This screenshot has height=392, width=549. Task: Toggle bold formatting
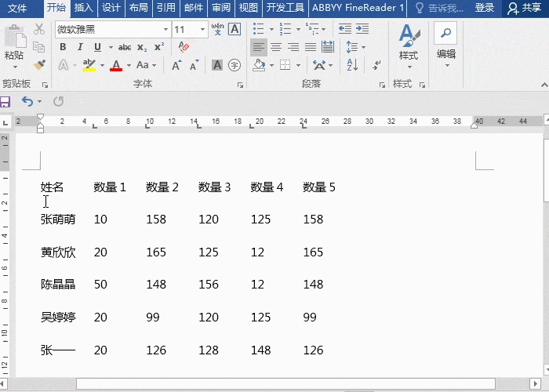pyautogui.click(x=63, y=47)
